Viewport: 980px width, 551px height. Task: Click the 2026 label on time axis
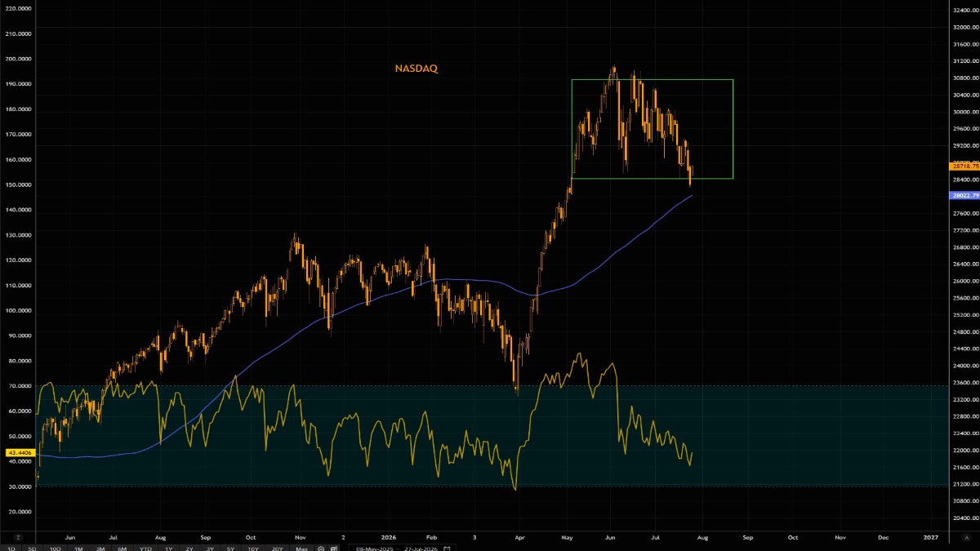388,538
